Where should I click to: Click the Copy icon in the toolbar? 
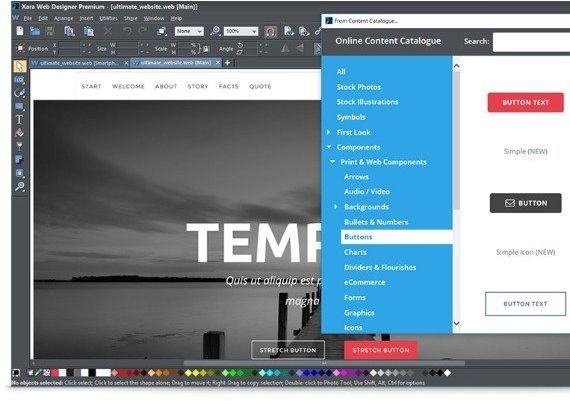click(x=69, y=31)
